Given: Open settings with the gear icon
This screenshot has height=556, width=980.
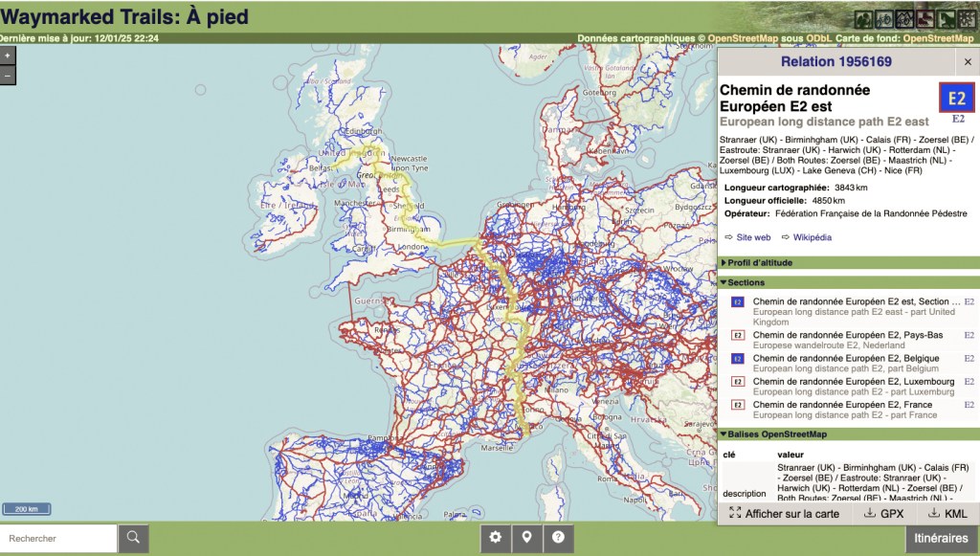Looking at the screenshot, I should click(495, 538).
